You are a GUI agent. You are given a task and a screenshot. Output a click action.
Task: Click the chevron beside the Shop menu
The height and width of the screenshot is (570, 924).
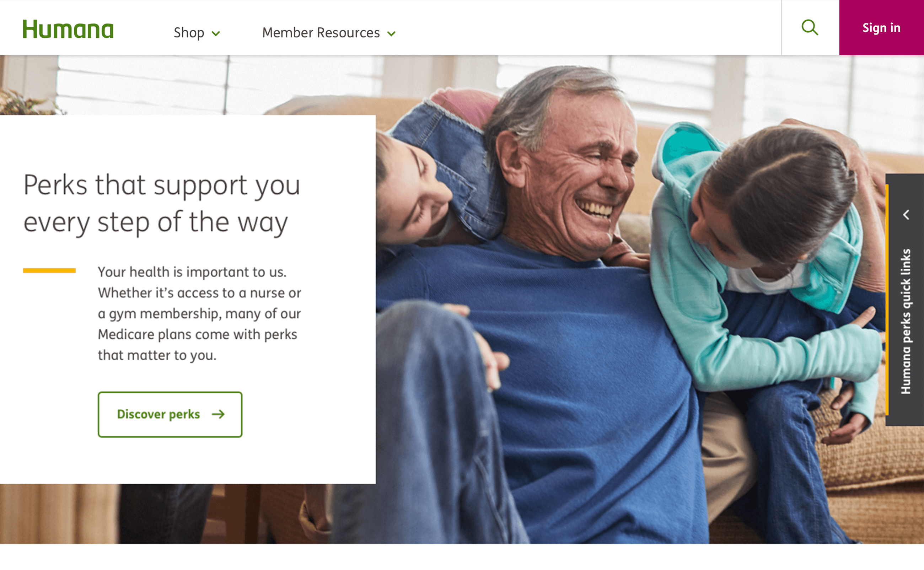(x=216, y=33)
